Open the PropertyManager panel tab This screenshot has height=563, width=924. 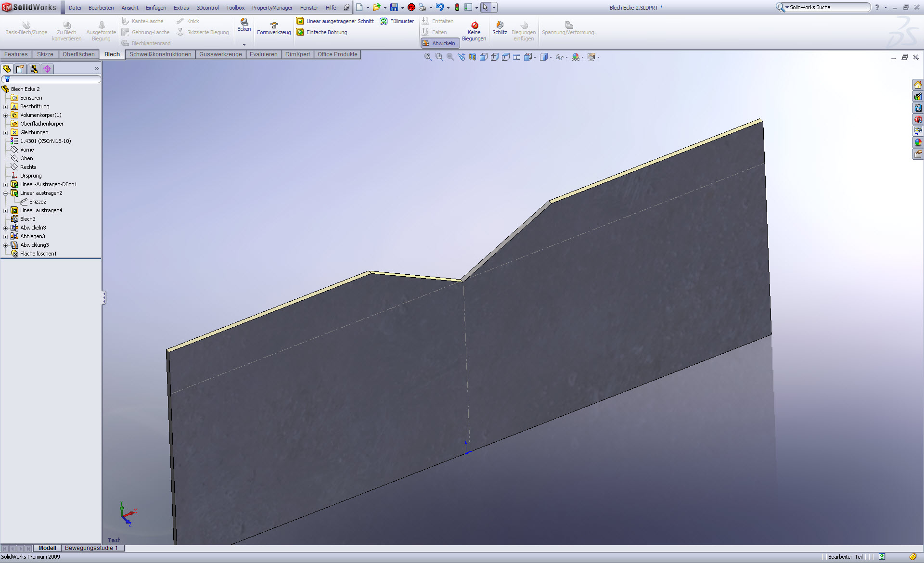point(20,69)
